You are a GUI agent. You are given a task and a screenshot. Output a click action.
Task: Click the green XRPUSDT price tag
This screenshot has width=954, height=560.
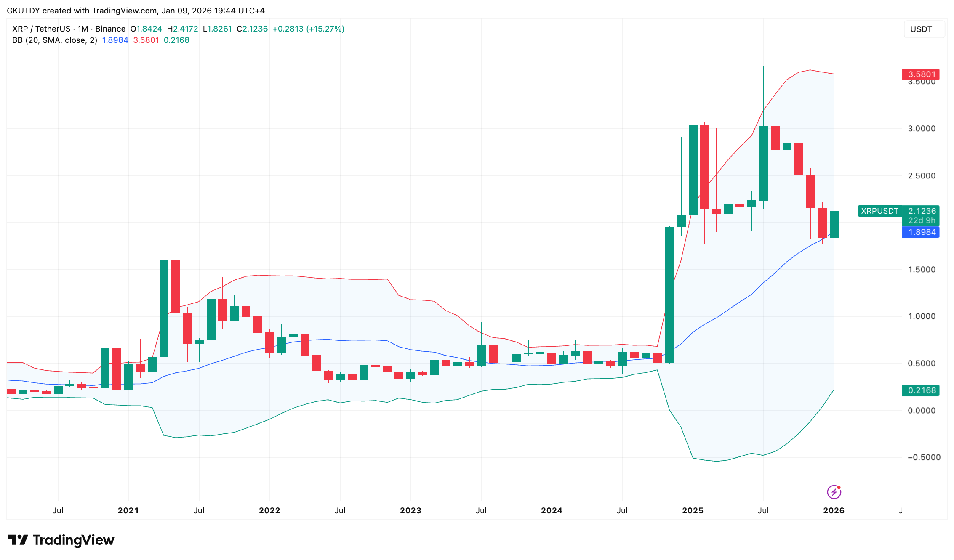click(879, 211)
